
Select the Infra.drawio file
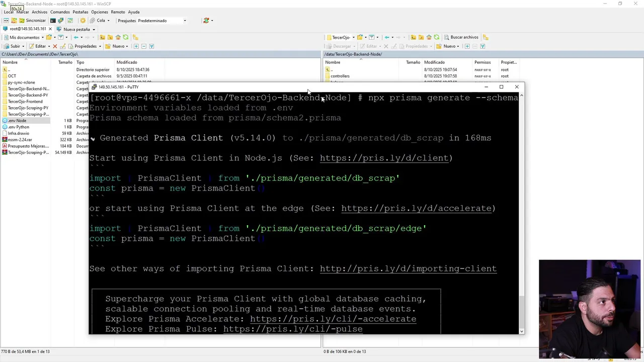click(x=18, y=133)
